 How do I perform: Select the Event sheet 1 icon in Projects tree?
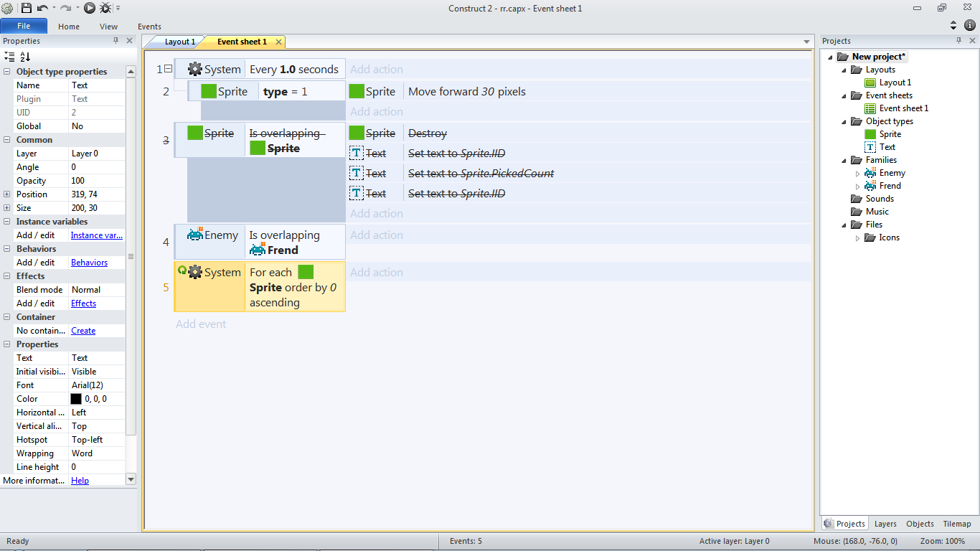[870, 108]
